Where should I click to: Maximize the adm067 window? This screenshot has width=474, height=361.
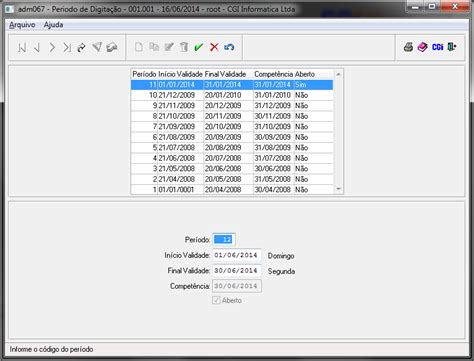(x=432, y=6)
